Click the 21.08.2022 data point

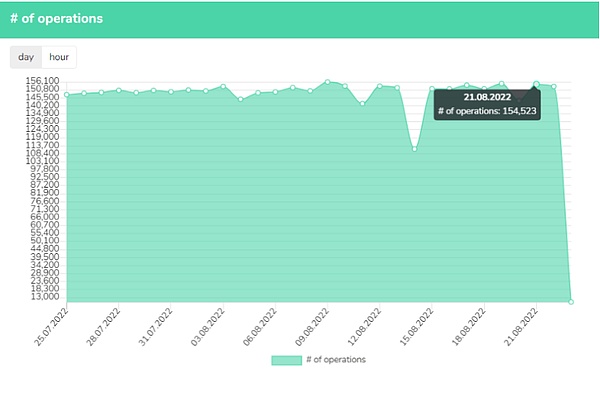point(536,84)
